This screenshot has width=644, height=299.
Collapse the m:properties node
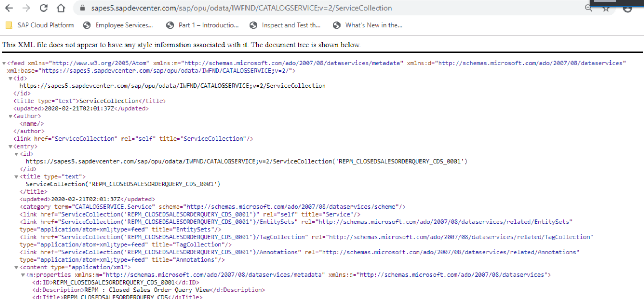[x=23, y=275]
